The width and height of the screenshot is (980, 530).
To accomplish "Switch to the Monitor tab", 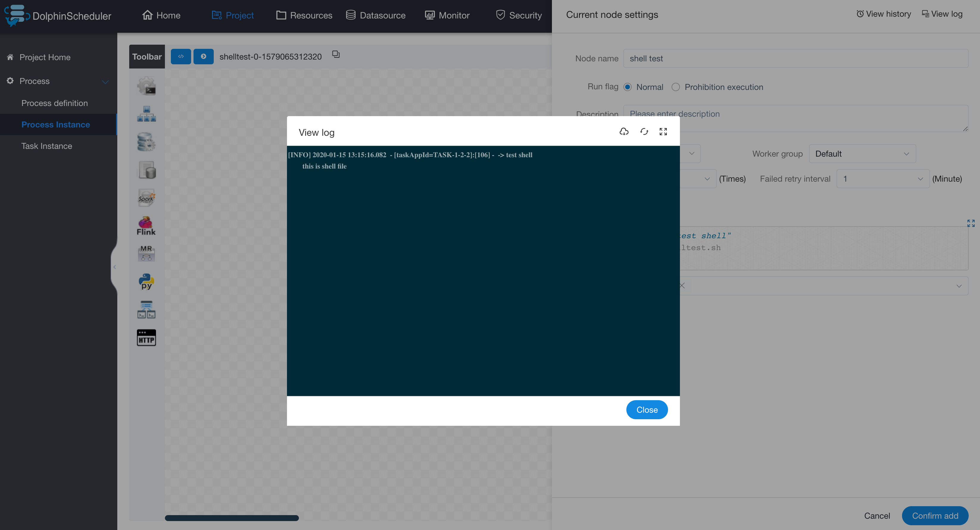I will coord(447,15).
